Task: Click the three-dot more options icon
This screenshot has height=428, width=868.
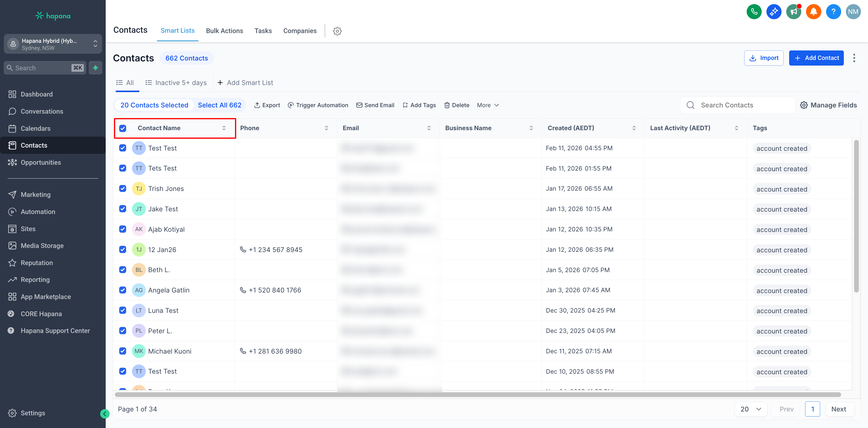Action: pos(854,58)
